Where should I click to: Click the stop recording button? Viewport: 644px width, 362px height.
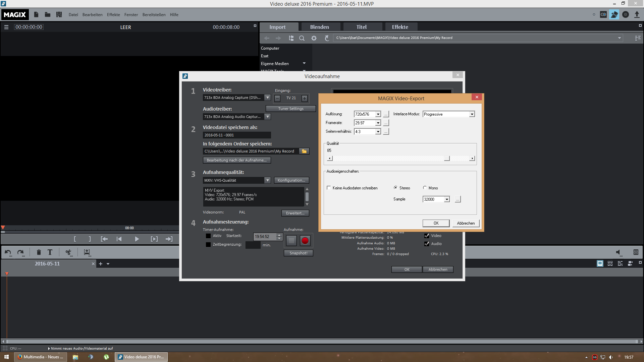point(291,240)
